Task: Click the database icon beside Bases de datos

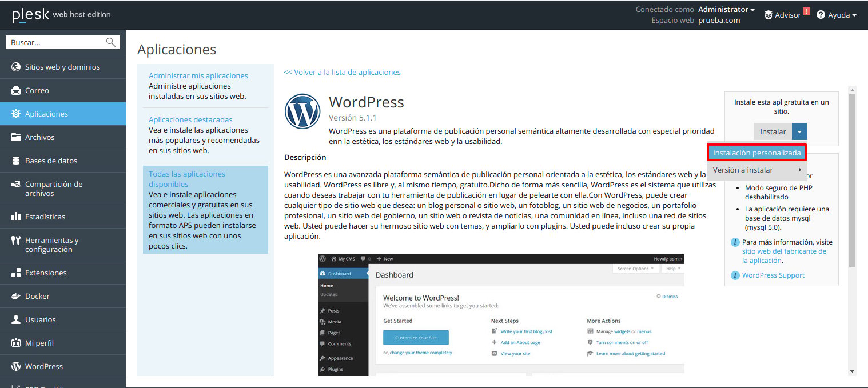Action: 16,161
